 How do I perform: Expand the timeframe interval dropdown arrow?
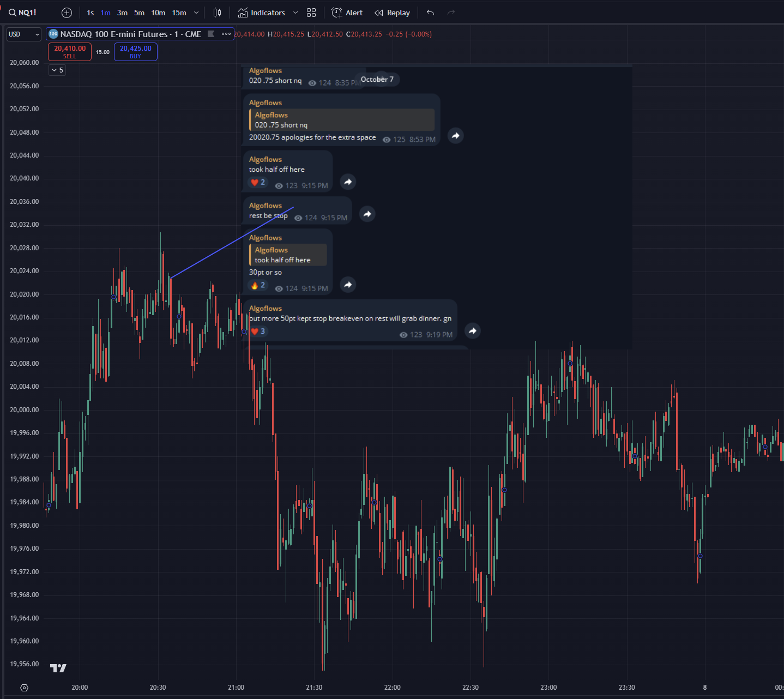tap(196, 13)
